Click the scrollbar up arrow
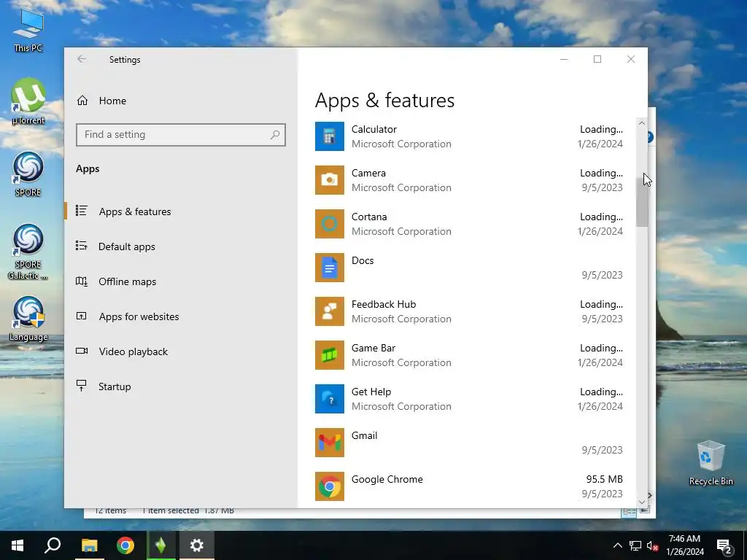The width and height of the screenshot is (747, 560). [642, 123]
